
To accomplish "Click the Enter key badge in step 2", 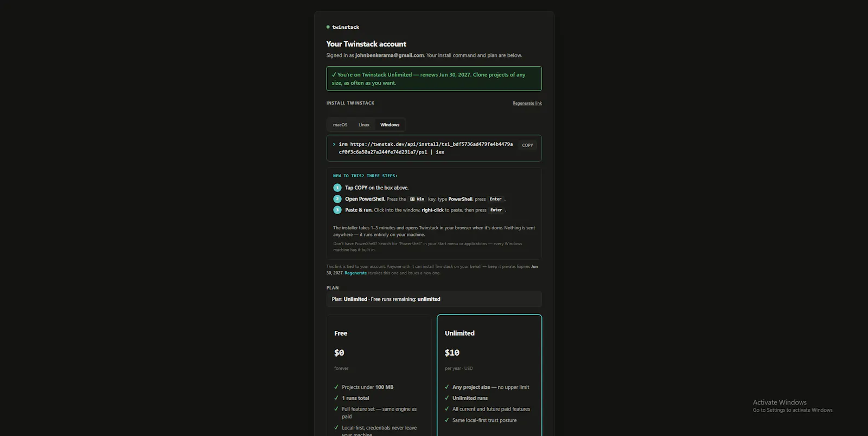I will click(x=496, y=199).
